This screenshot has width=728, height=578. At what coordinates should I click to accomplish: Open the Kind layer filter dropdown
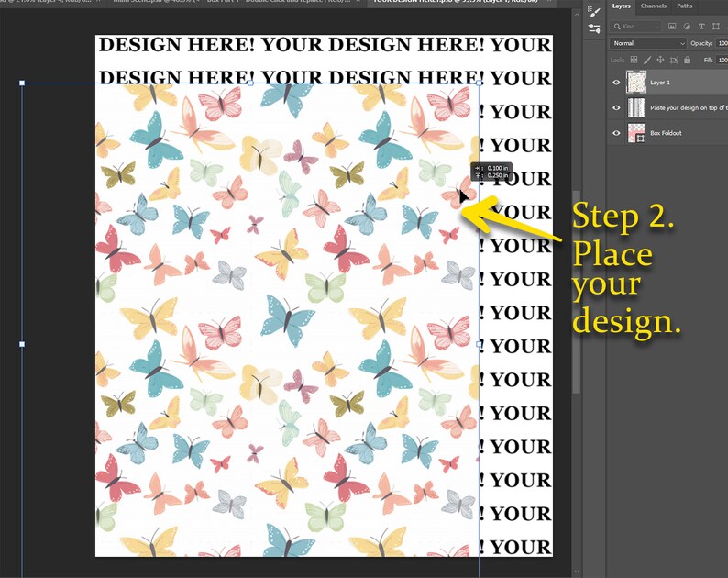[x=634, y=27]
